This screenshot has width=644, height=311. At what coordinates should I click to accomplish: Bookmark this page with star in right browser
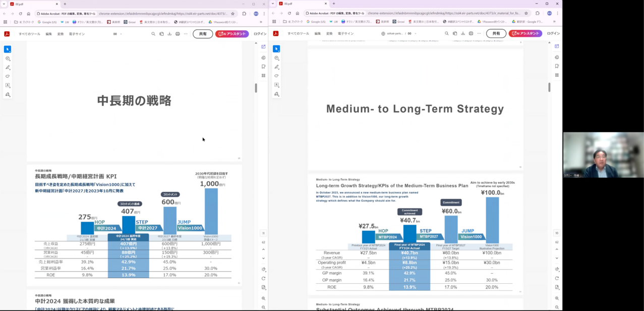[526, 14]
